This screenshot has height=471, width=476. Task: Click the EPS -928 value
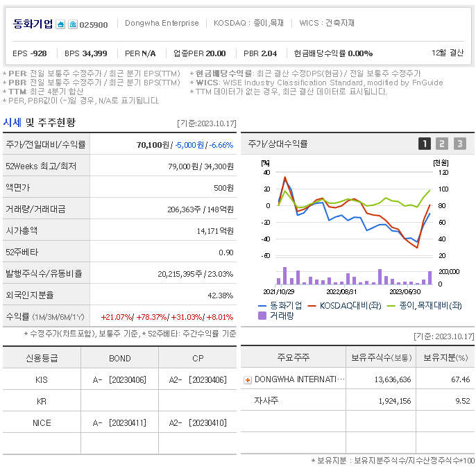click(x=30, y=53)
